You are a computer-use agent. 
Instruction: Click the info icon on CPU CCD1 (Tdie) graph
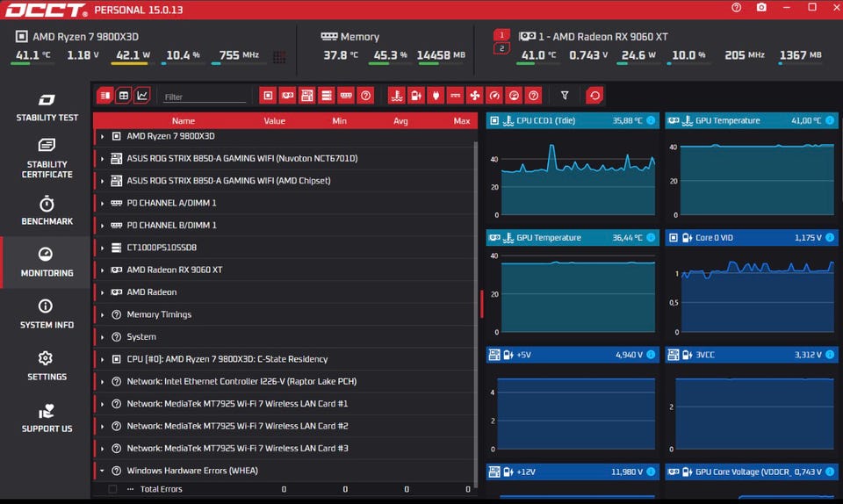(651, 120)
